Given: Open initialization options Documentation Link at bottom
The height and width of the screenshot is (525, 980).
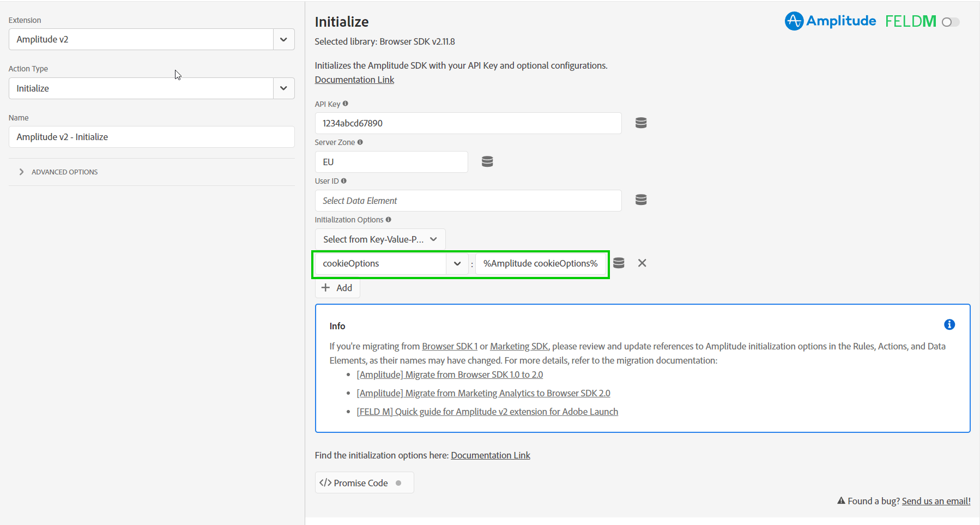Looking at the screenshot, I should [491, 455].
